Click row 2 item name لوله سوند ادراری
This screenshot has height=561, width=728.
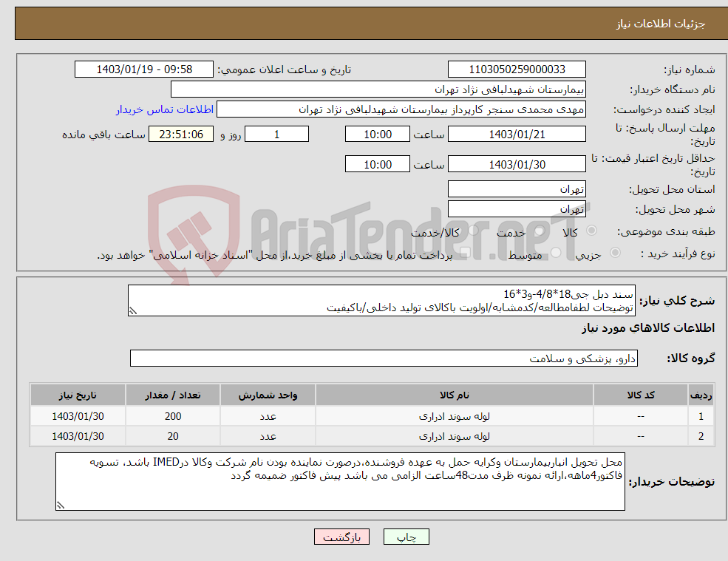(455, 437)
